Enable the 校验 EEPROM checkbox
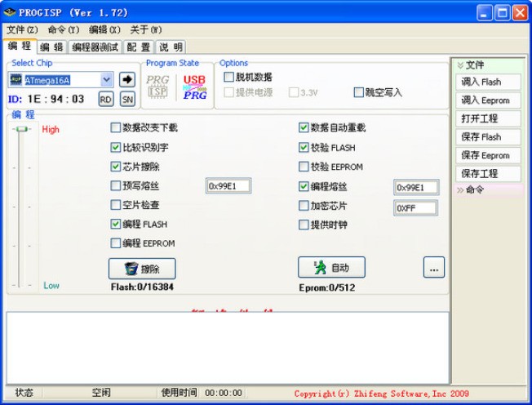 [304, 167]
